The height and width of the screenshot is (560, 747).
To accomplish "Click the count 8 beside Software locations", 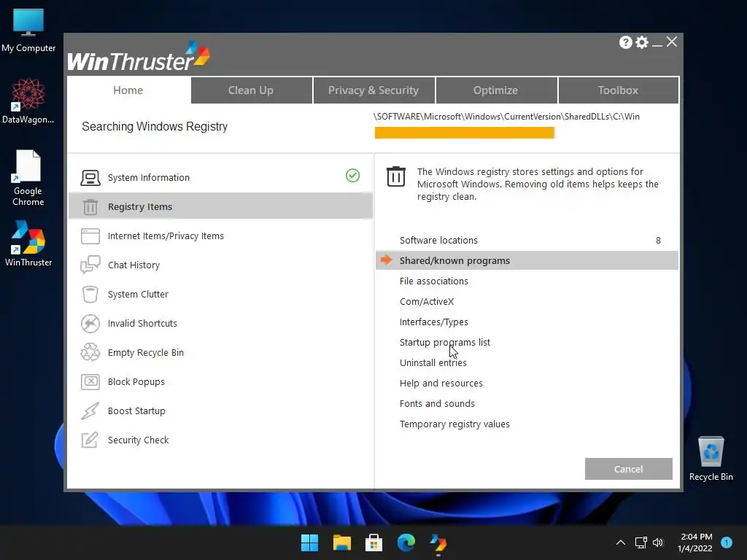I will [x=658, y=241].
